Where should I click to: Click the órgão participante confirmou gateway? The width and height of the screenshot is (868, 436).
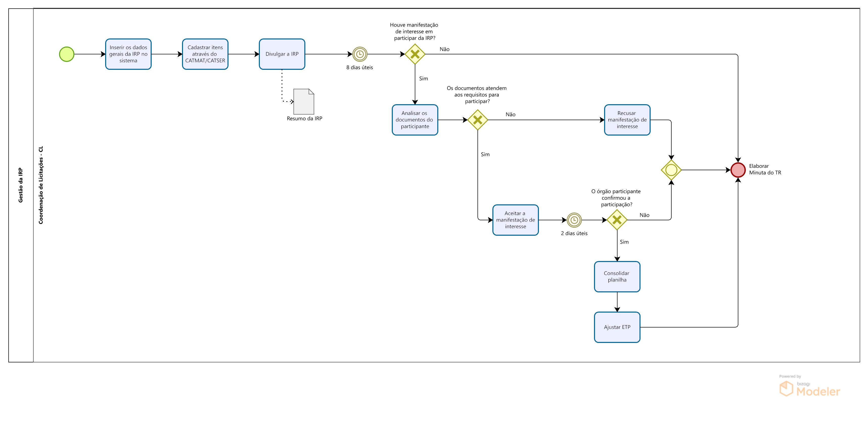617,220
